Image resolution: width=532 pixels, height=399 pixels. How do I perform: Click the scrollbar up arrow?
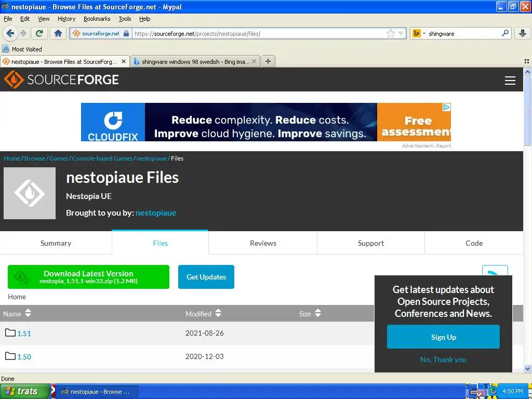527,72
